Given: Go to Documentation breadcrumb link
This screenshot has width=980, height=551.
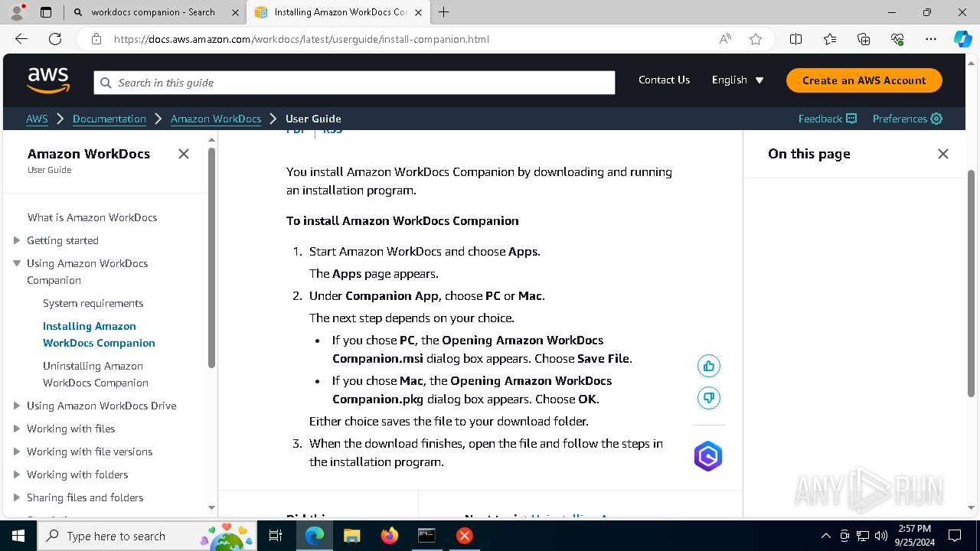Looking at the screenshot, I should [109, 119].
